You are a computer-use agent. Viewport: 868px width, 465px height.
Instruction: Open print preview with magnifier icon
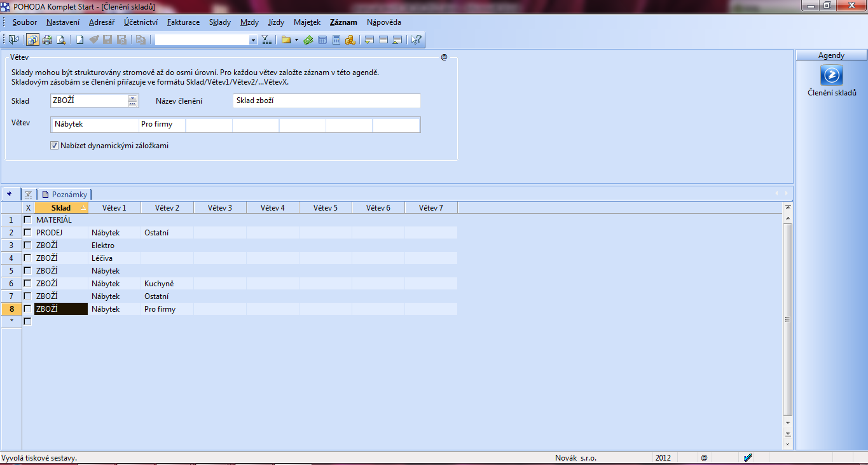point(61,40)
